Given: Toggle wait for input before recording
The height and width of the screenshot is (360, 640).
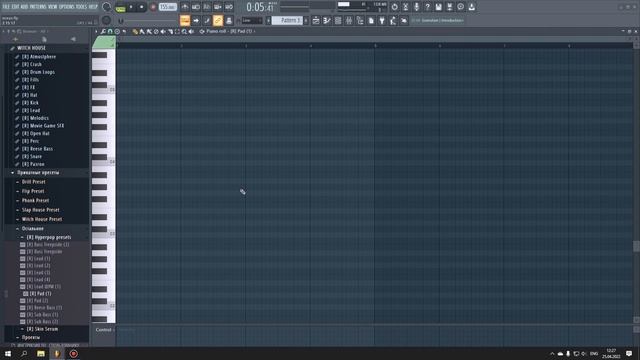Looking at the screenshot, I should coord(196,7).
